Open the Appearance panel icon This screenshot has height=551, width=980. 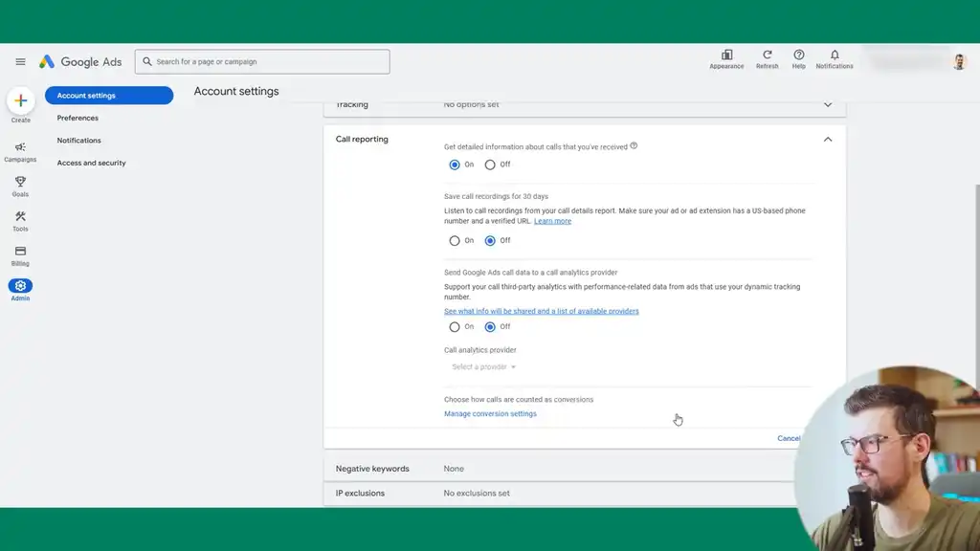(726, 55)
